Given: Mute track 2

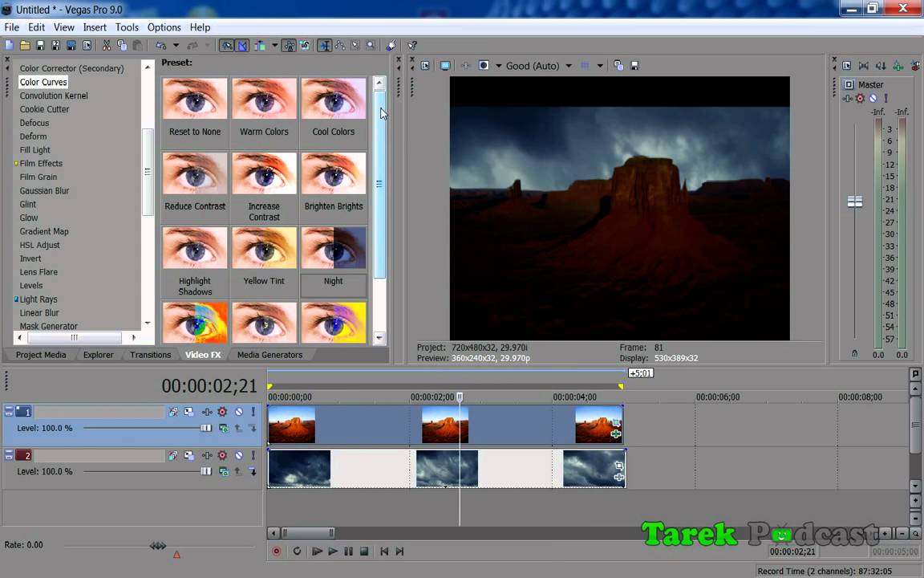Looking at the screenshot, I should pos(239,455).
